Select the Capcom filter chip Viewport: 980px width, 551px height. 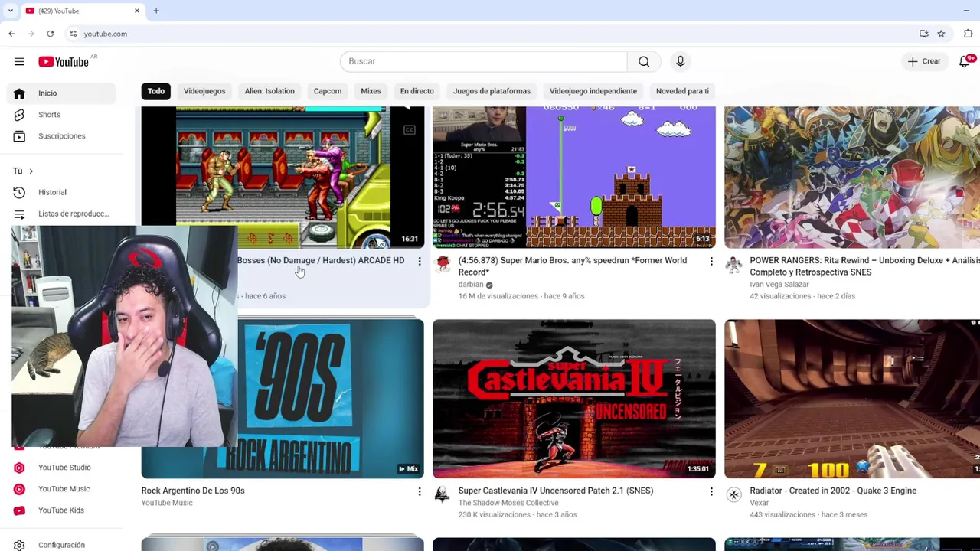[x=328, y=91]
